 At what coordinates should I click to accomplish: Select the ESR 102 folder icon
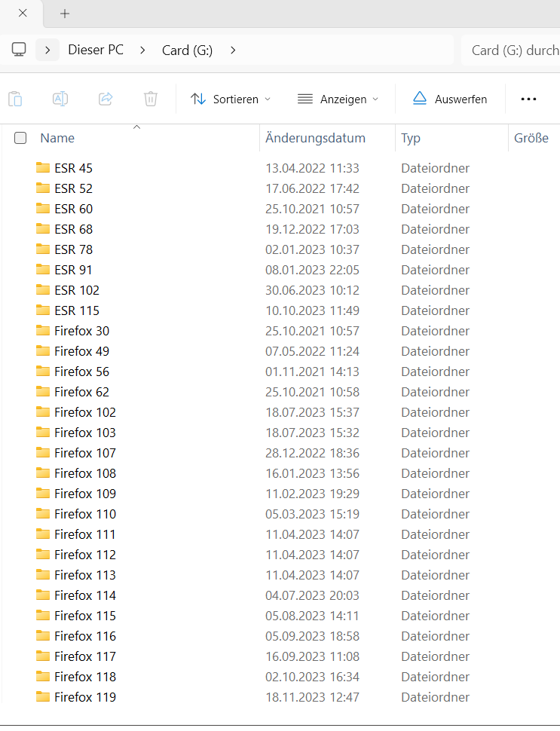click(43, 289)
